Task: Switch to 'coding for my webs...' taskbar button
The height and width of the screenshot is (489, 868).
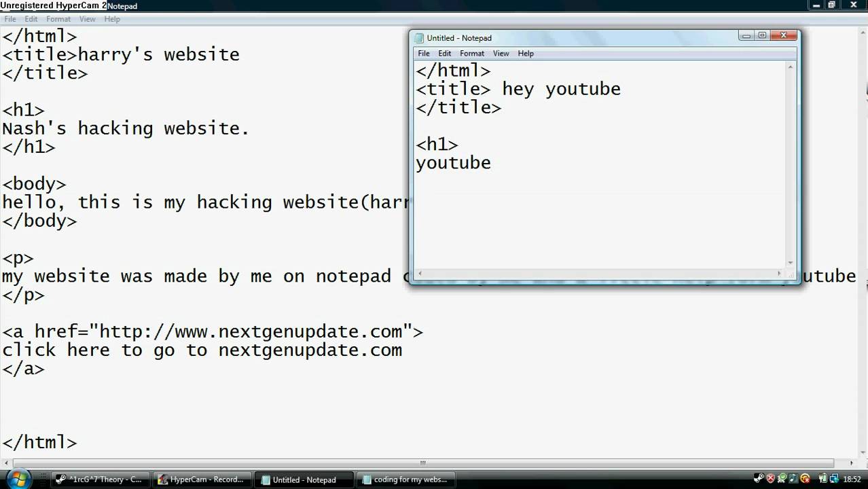Action: click(x=408, y=479)
